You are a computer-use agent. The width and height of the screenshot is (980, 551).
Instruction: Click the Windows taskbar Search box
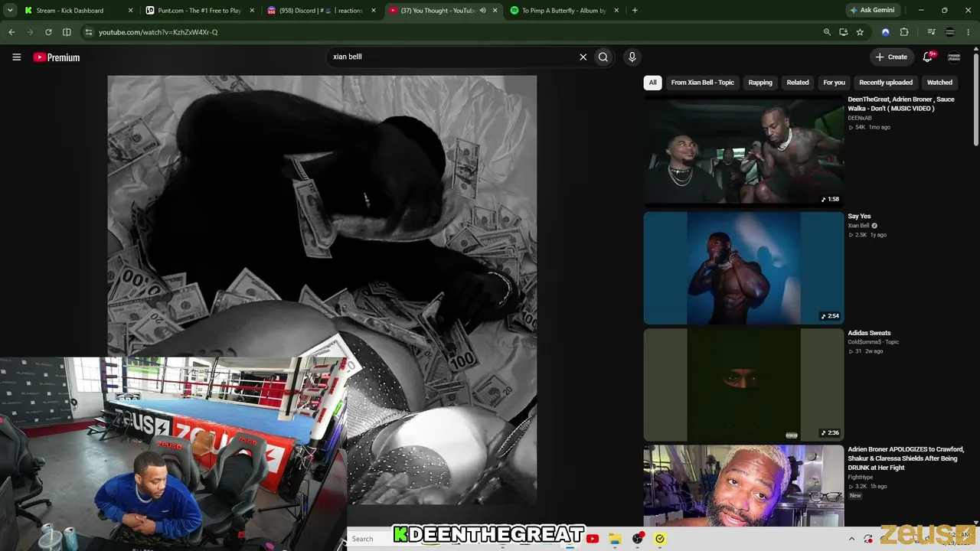[x=371, y=539]
